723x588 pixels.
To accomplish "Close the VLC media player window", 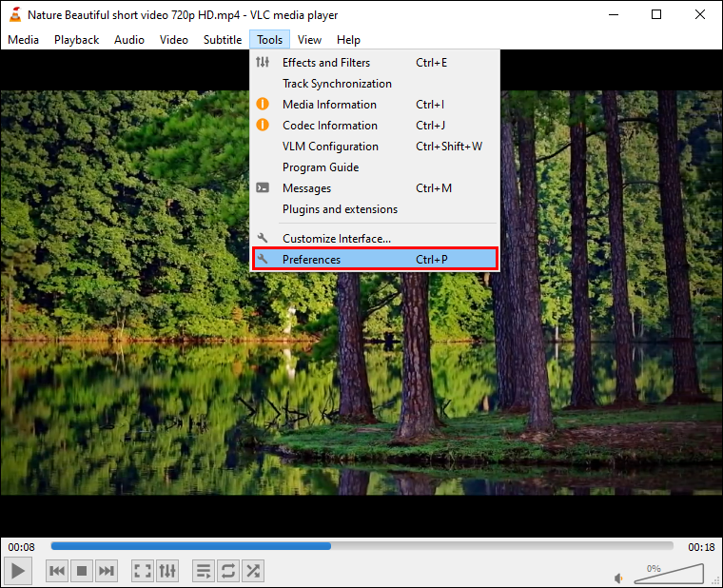I will [700, 15].
